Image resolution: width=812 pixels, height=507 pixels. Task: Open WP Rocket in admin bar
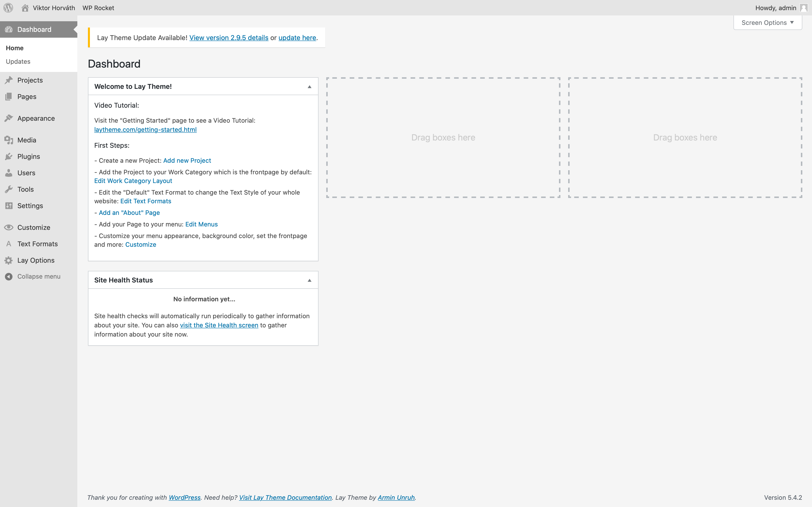coord(98,8)
